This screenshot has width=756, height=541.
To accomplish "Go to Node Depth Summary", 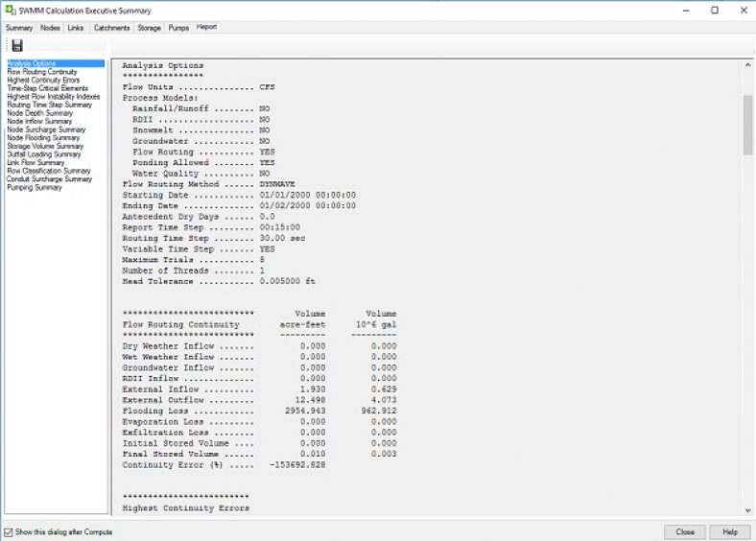I will [x=40, y=113].
